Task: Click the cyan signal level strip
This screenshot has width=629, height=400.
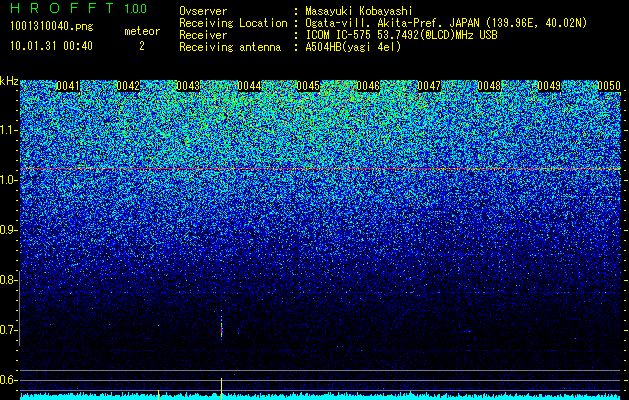Action: pyautogui.click(x=320, y=396)
